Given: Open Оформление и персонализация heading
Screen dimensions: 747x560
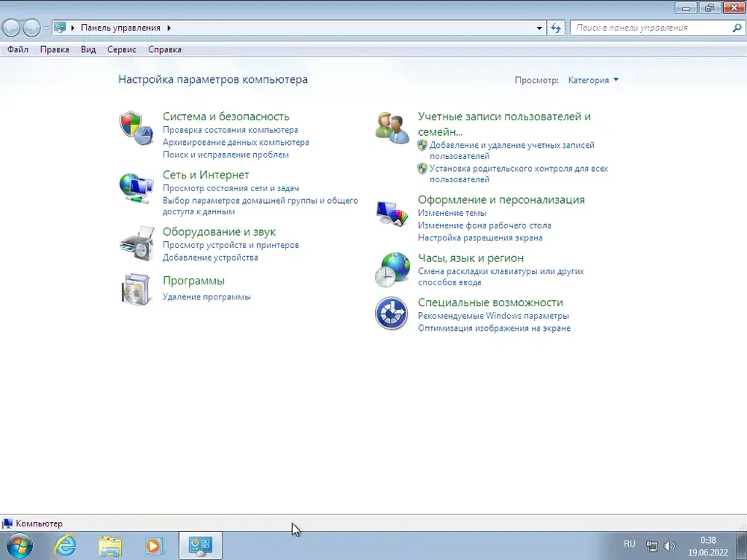Looking at the screenshot, I should click(x=501, y=199).
